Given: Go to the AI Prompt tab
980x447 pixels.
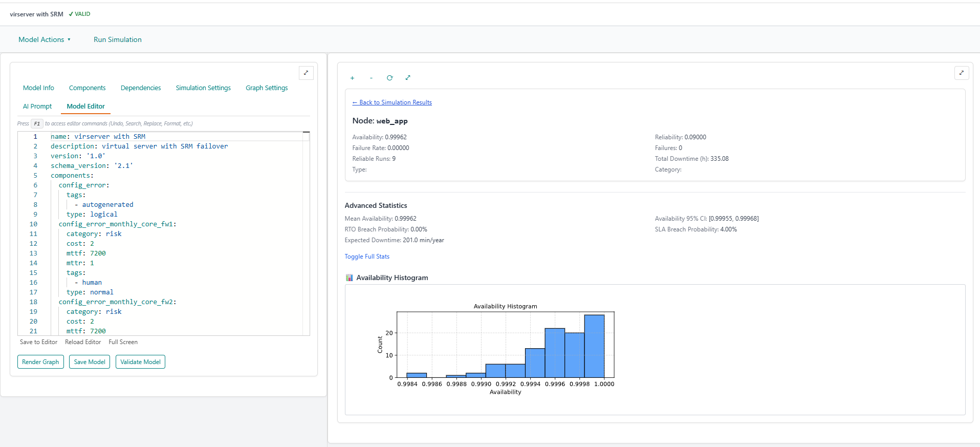Looking at the screenshot, I should 37,106.
